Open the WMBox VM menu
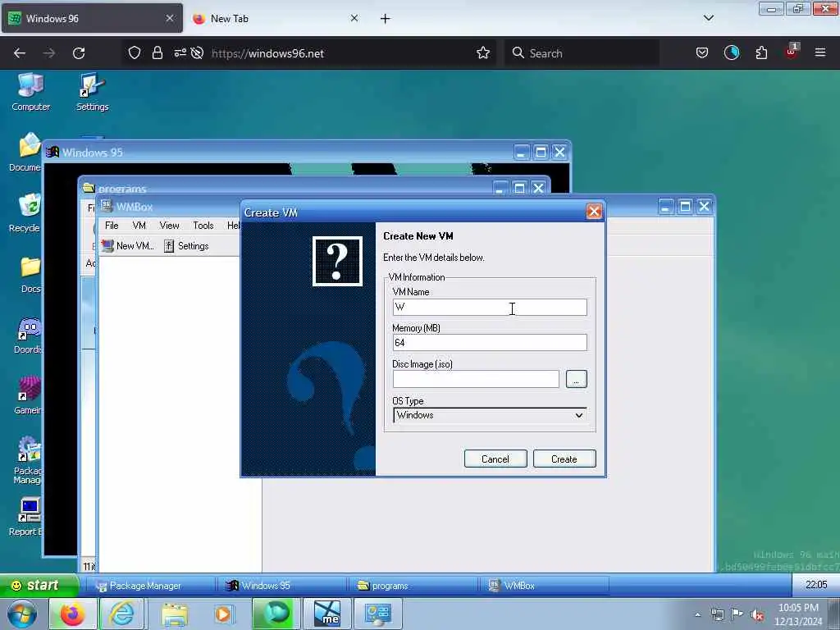The image size is (840, 630). [139, 226]
